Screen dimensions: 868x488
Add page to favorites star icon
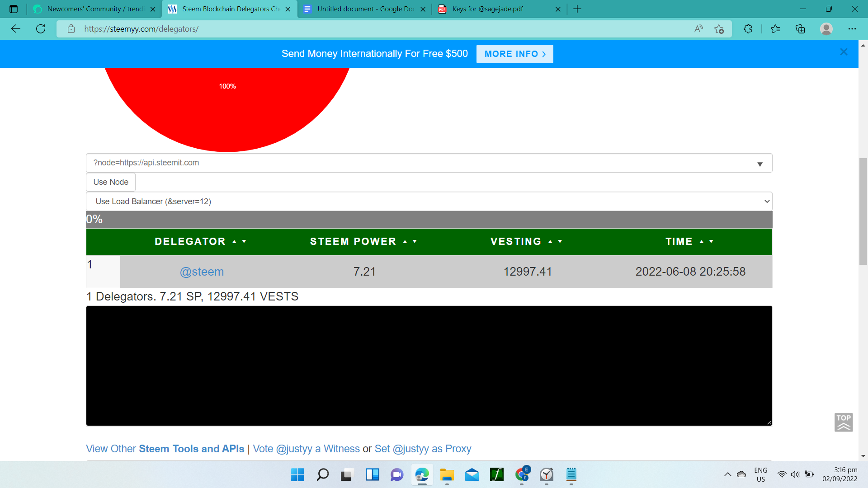click(x=719, y=29)
